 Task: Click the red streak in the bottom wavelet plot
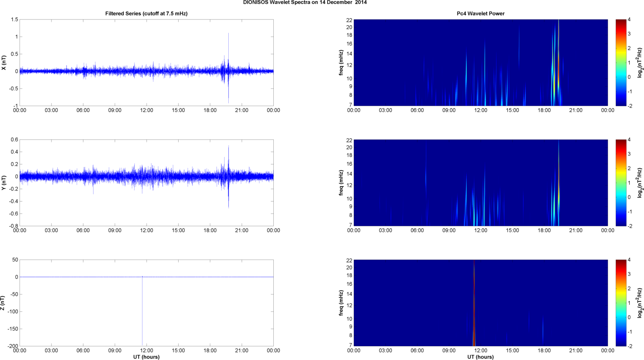tap(474, 304)
